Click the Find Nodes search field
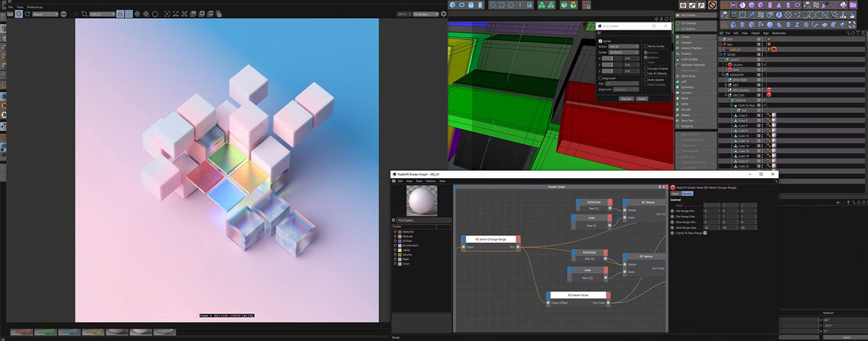 pos(423,220)
